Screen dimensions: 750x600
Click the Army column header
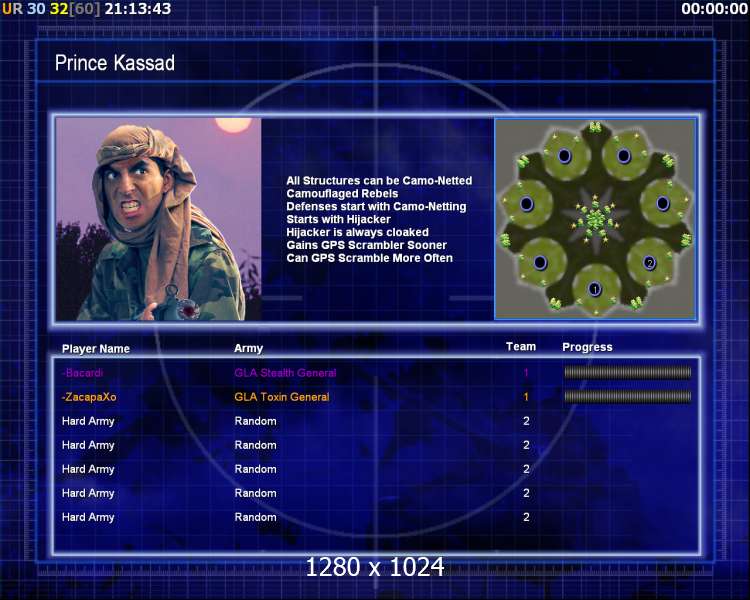click(x=248, y=348)
